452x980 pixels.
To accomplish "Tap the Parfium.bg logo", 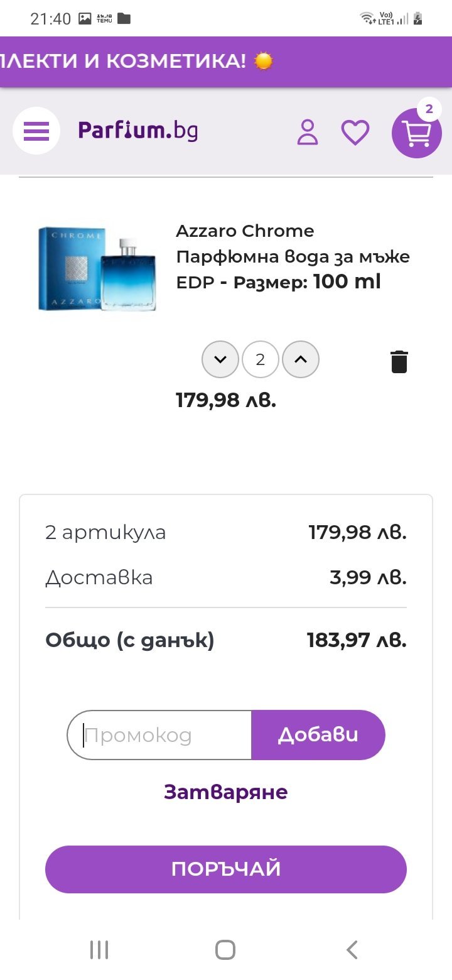I will point(138,131).
